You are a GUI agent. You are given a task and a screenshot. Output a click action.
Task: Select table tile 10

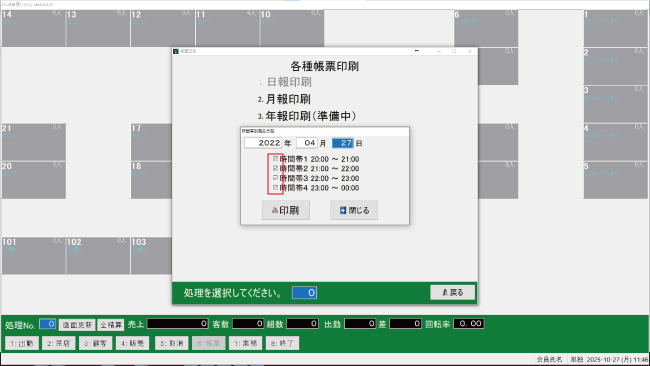pyautogui.click(x=292, y=28)
